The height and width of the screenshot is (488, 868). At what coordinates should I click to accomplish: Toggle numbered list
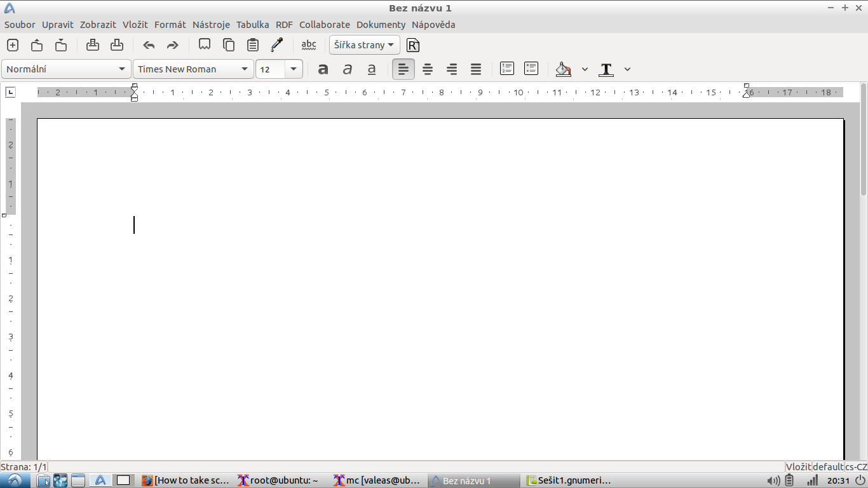coord(507,69)
